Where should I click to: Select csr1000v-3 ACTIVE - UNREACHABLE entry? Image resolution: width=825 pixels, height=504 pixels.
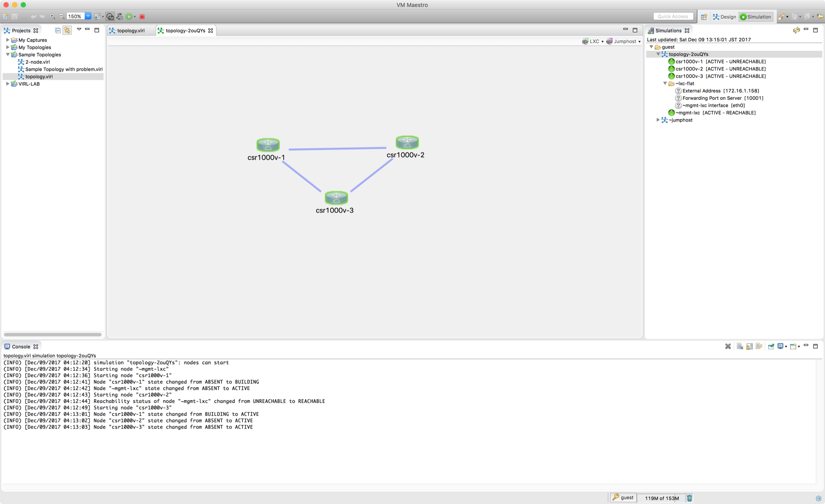(x=717, y=76)
